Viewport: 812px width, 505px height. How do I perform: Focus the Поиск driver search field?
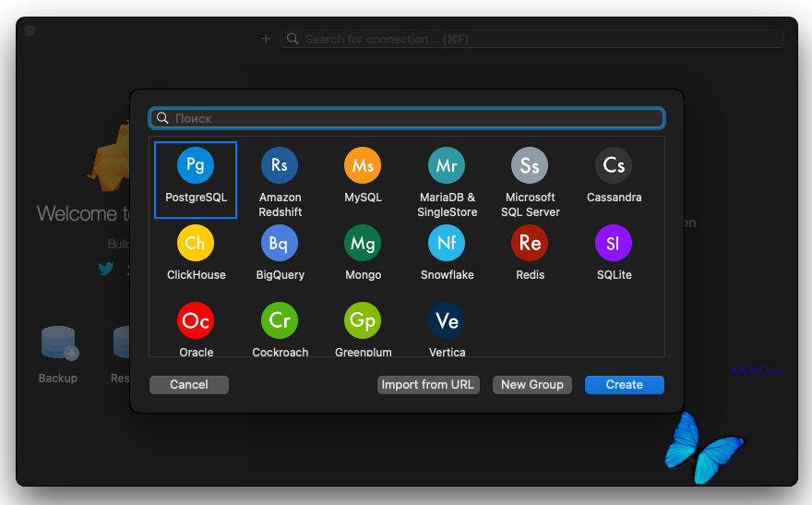coord(407,118)
